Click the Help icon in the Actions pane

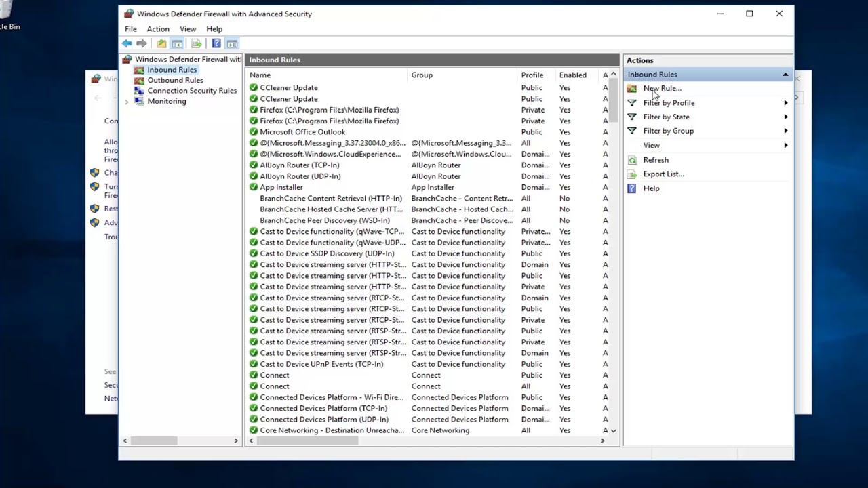point(632,188)
